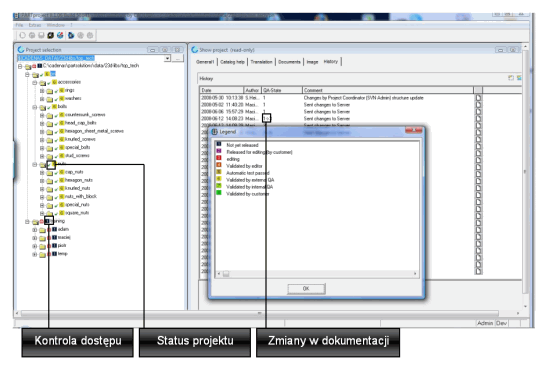This screenshot has width=550, height=376.
Task: Click the Show project panel logo icon
Action: [x=195, y=50]
